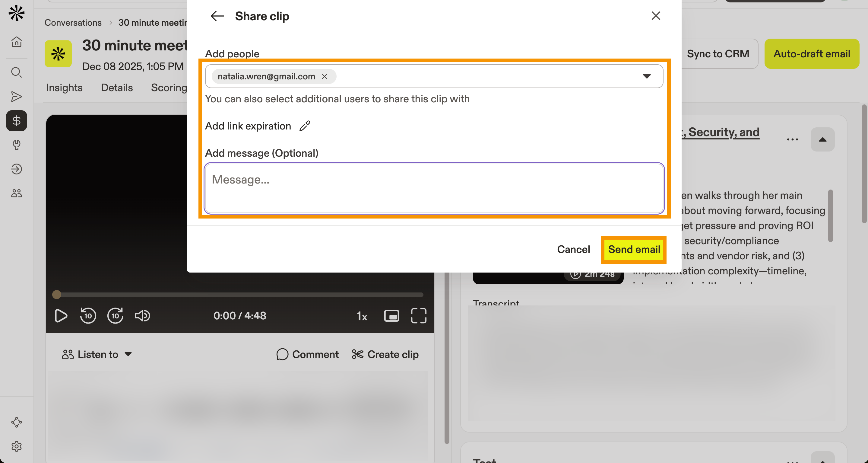Viewport: 868px width, 463px height.
Task: Enter fullscreen in the video player
Action: [x=419, y=316]
